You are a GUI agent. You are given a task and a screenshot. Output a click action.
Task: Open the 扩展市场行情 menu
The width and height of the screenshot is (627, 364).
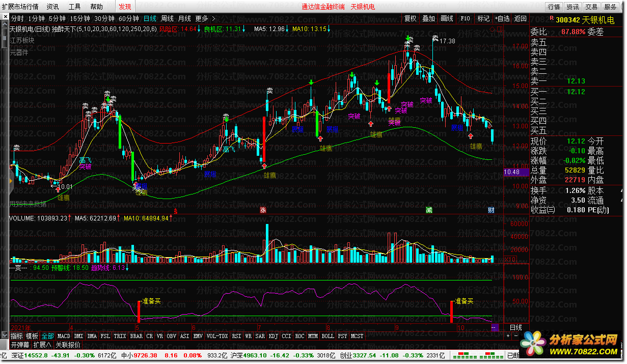click(x=20, y=7)
